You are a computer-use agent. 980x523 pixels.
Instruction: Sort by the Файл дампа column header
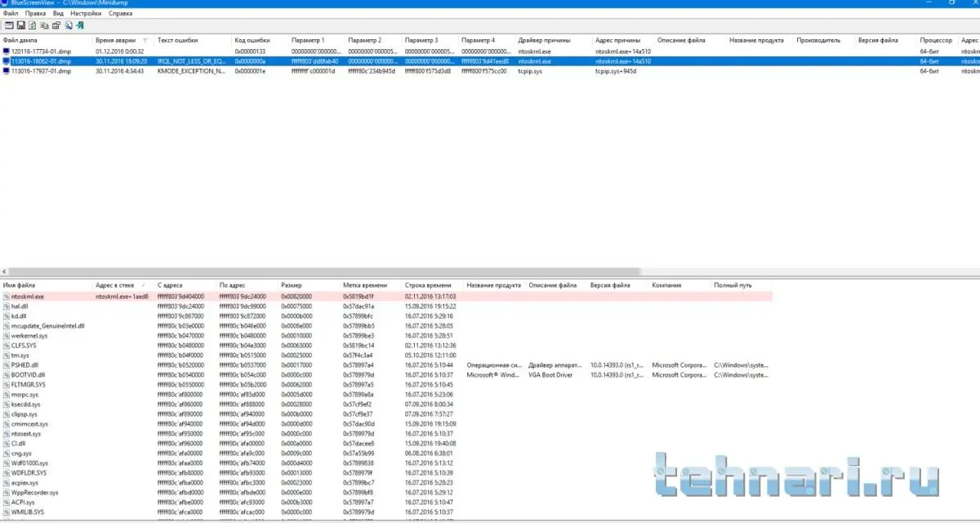46,40
